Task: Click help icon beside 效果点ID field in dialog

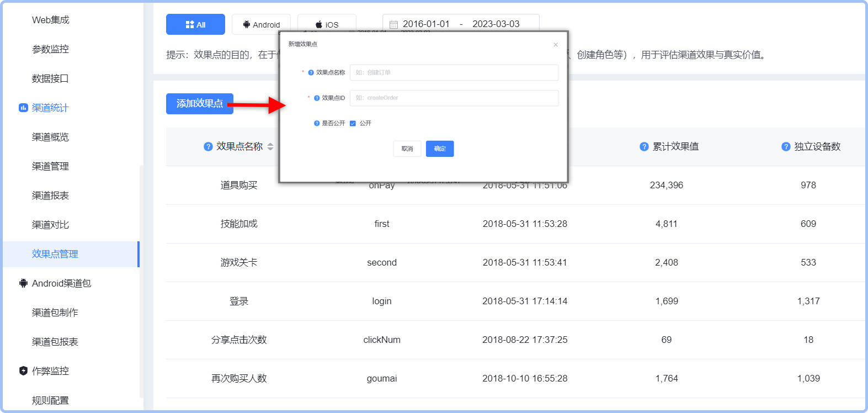Action: [317, 98]
